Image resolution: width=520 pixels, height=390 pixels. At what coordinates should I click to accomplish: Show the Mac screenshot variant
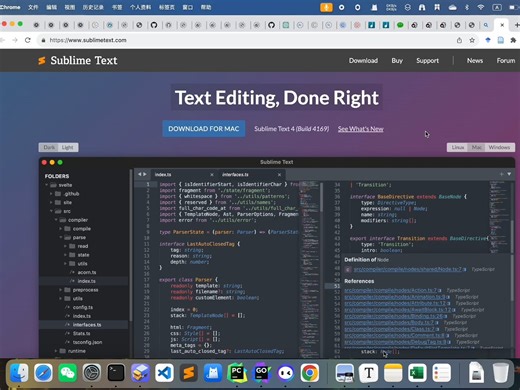pos(477,147)
